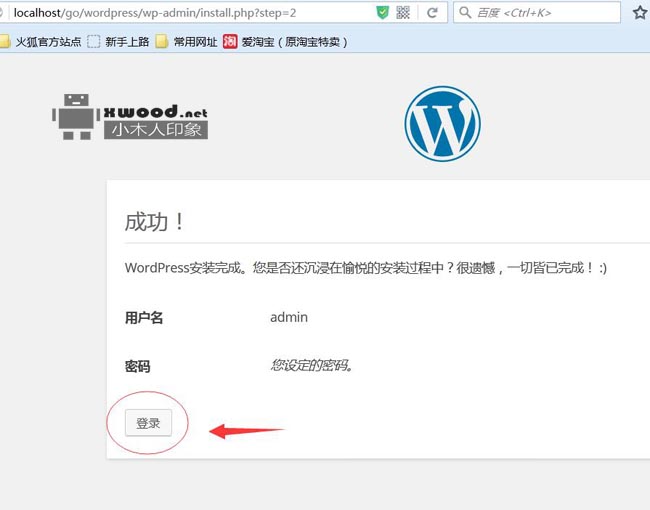Click the WordPress logo
Viewport: 650px width, 510px height.
tap(442, 124)
